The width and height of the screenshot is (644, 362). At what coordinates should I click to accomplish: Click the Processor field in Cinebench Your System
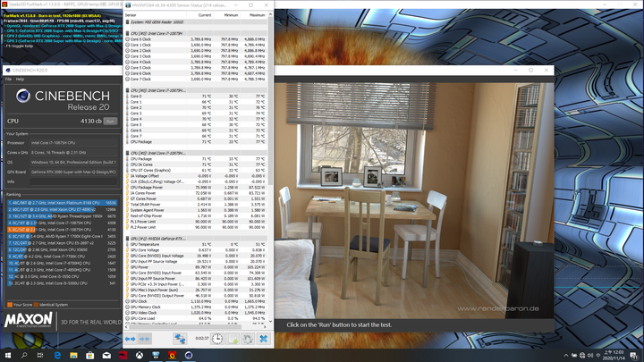pyautogui.click(x=74, y=143)
